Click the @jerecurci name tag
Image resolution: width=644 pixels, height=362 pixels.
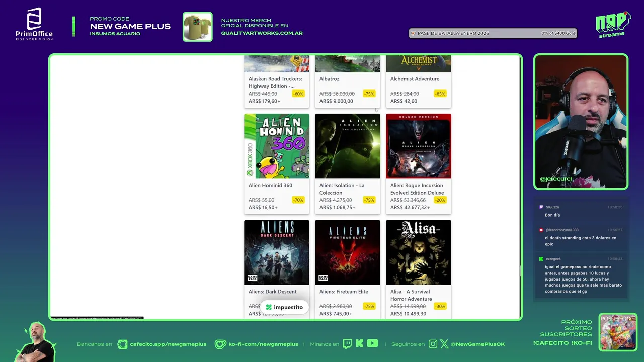(555, 179)
